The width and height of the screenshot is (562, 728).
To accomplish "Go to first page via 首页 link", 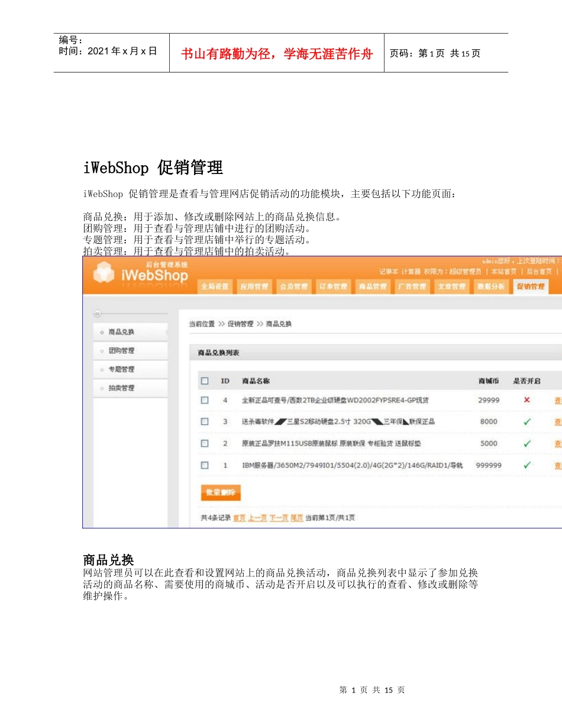I will coord(239,518).
